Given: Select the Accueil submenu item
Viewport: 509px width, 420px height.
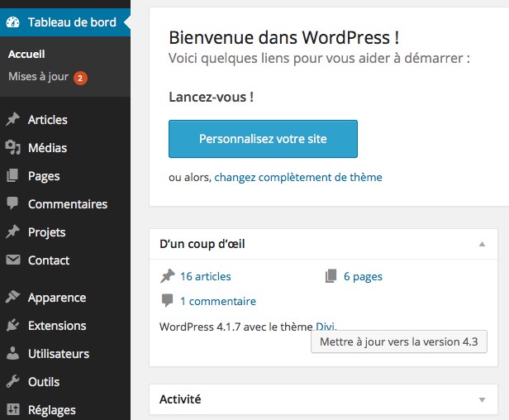Looking at the screenshot, I should 26,54.
